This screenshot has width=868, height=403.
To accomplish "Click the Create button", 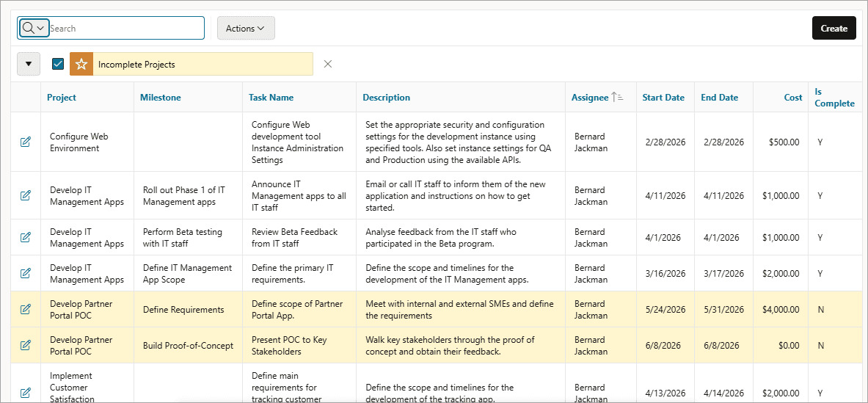I will pos(834,28).
